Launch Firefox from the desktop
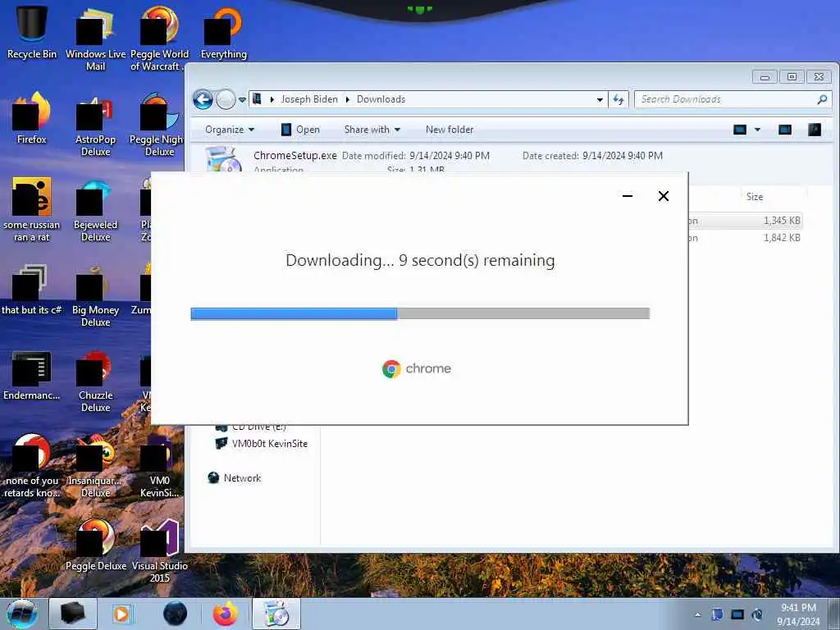 (x=32, y=118)
